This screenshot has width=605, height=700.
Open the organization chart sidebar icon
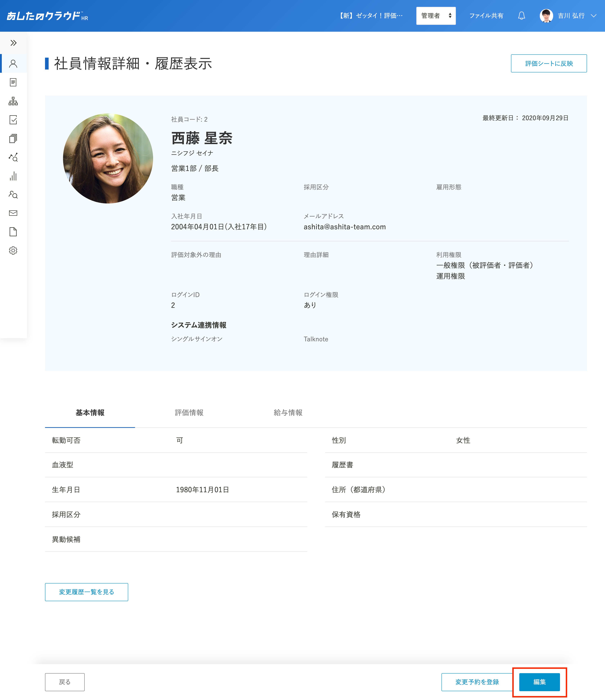[x=13, y=101]
